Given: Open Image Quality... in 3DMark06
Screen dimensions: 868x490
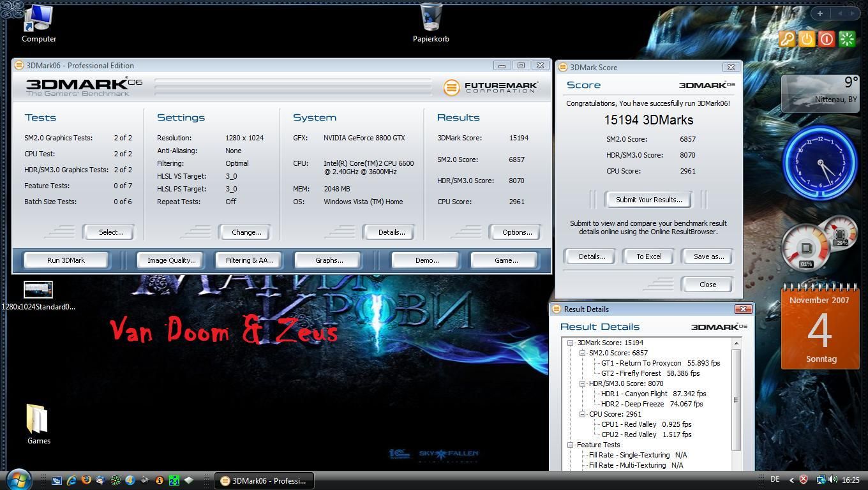Looking at the screenshot, I should (171, 260).
